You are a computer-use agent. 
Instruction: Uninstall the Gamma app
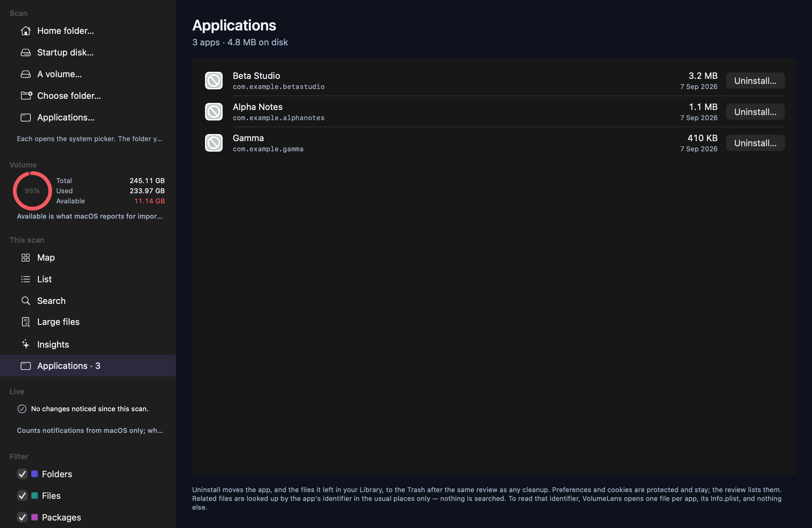tap(755, 143)
